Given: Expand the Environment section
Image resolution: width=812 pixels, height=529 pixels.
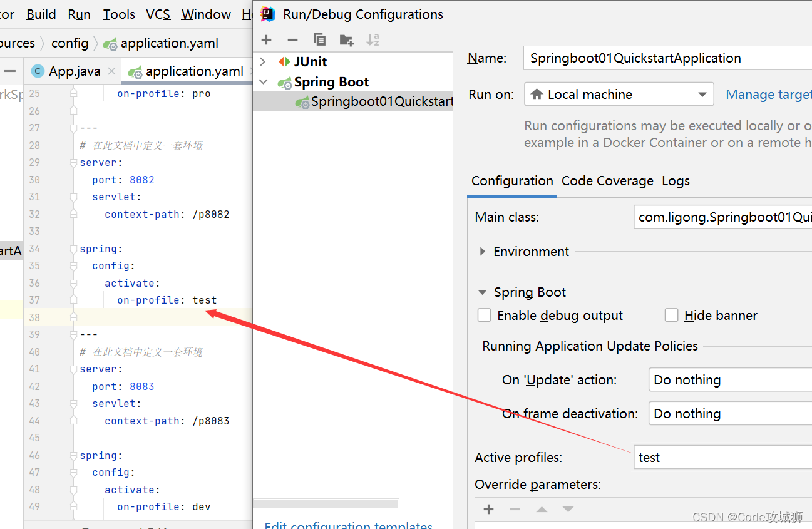Looking at the screenshot, I should point(482,251).
